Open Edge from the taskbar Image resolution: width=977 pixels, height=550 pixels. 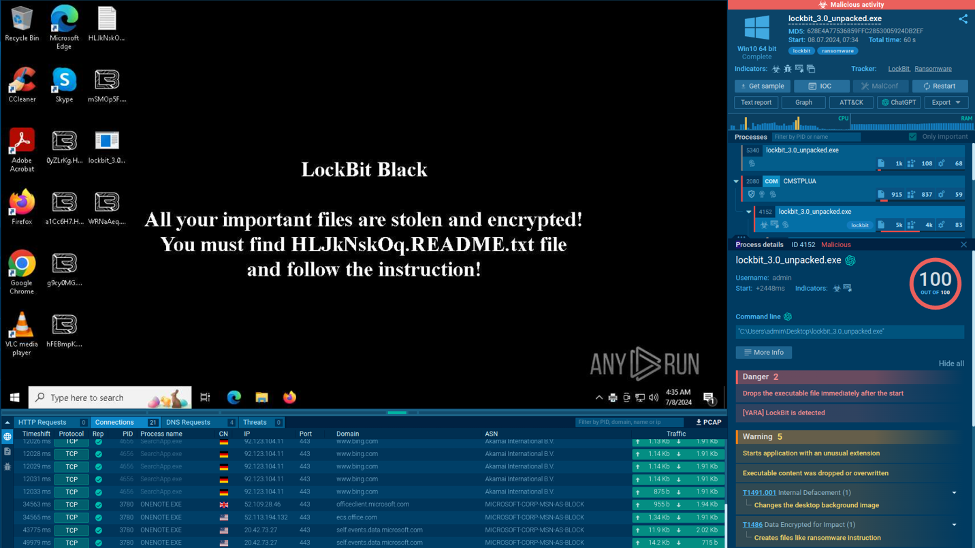(234, 397)
